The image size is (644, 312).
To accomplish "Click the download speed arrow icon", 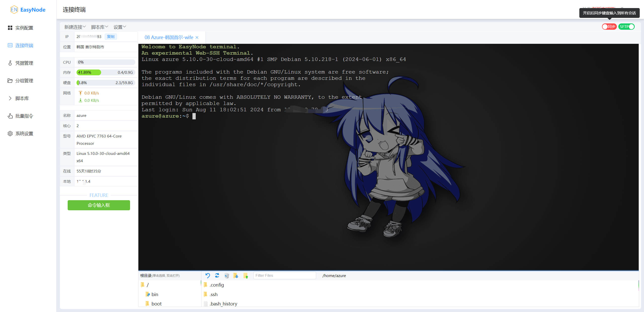I will [x=80, y=100].
